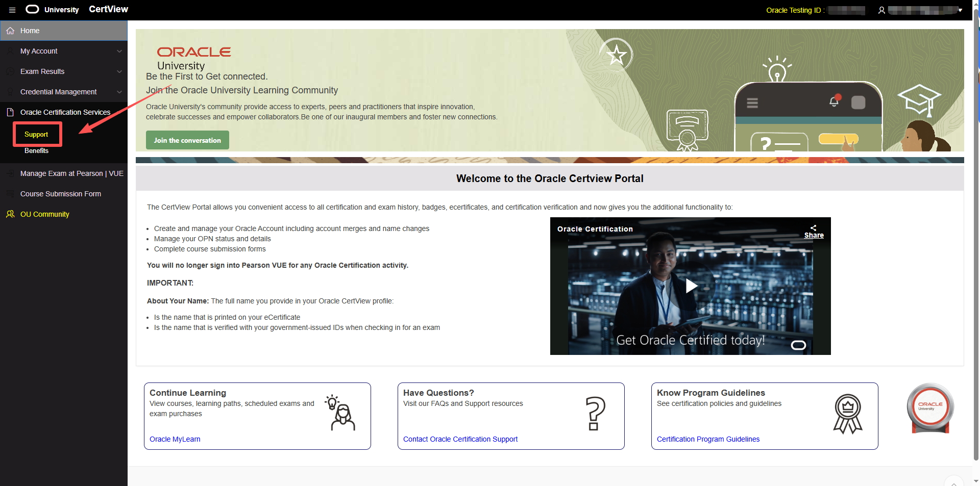This screenshot has width=980, height=486.
Task: Click the Have Questions question mark icon
Action: [595, 414]
